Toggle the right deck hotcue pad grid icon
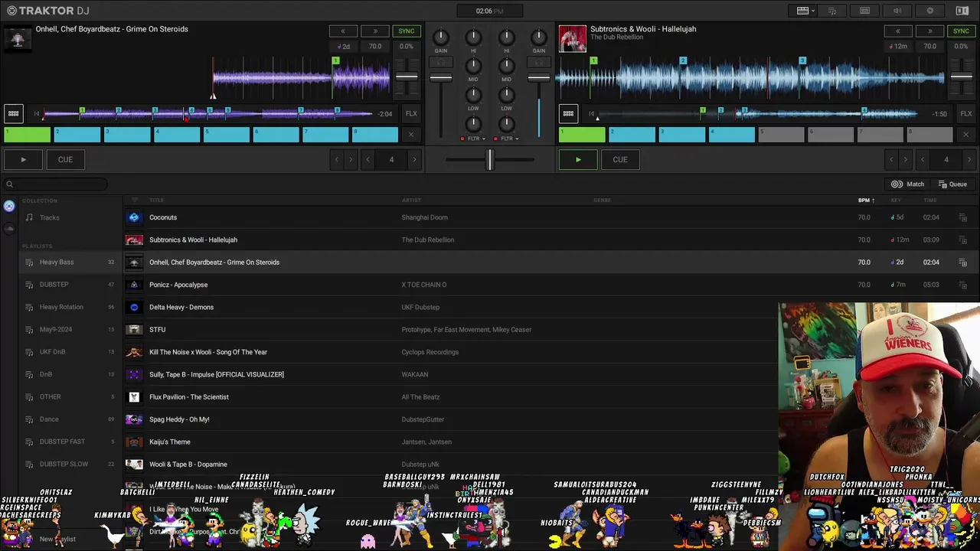This screenshot has width=980, height=551. [x=568, y=114]
